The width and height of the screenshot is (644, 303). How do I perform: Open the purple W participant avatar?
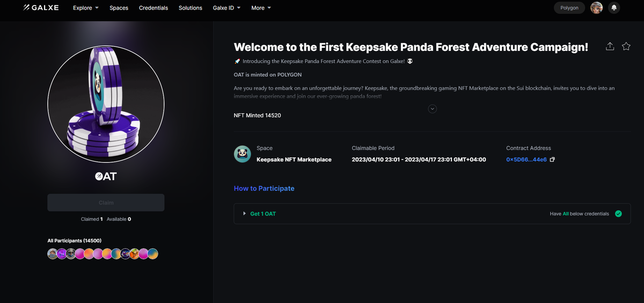pos(62,254)
